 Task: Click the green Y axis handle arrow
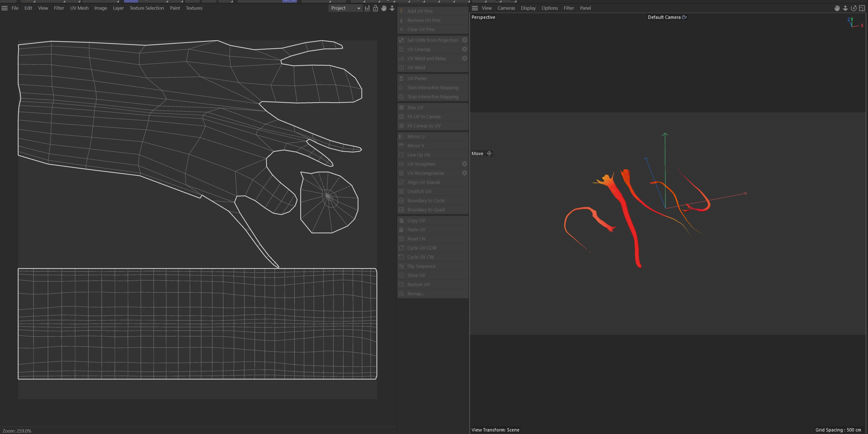[x=665, y=135]
